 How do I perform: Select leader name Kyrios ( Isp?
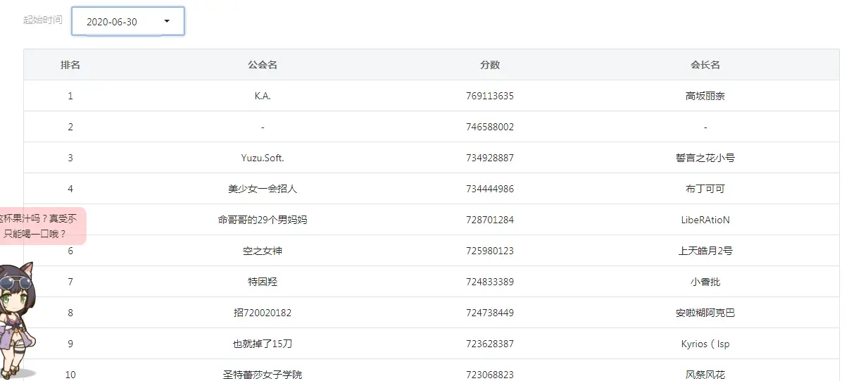[705, 344]
